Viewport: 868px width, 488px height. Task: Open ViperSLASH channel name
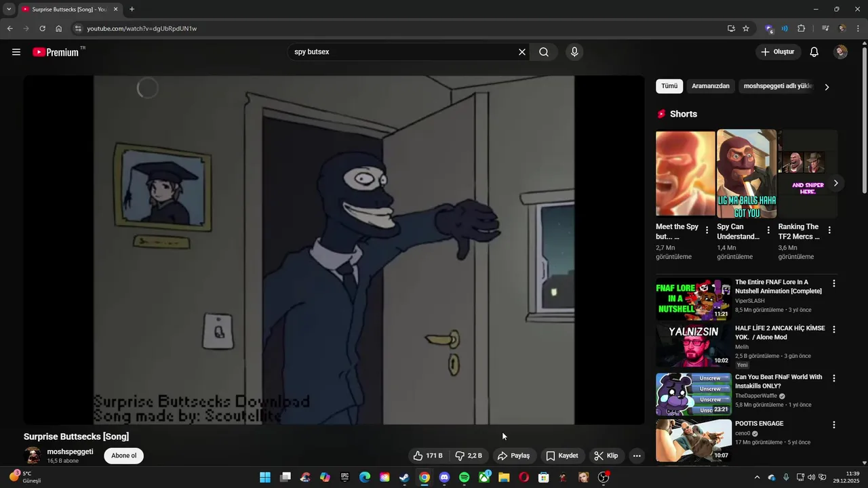[x=749, y=301]
